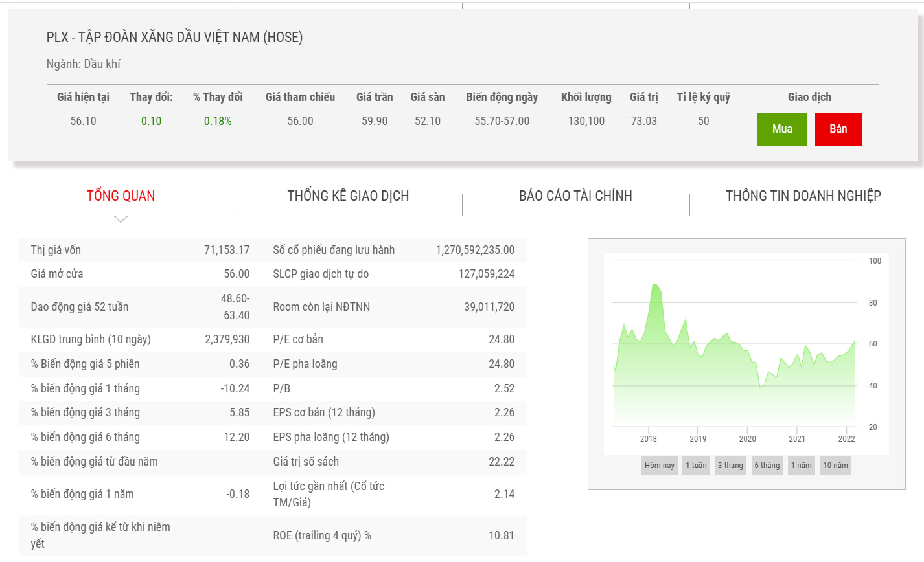Image resolution: width=924 pixels, height=562 pixels.
Task: Choose the 3 tháng chart period
Action: (730, 465)
